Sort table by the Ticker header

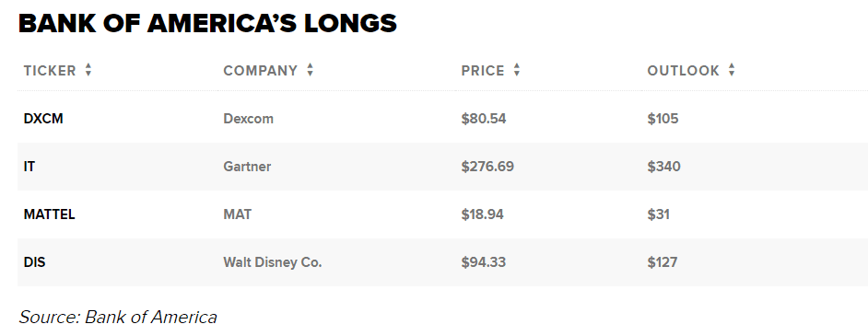(x=50, y=71)
